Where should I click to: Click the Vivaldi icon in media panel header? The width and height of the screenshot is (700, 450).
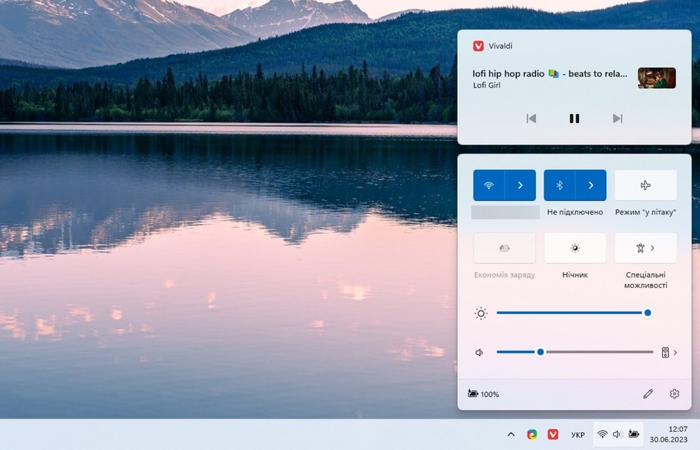pos(478,46)
